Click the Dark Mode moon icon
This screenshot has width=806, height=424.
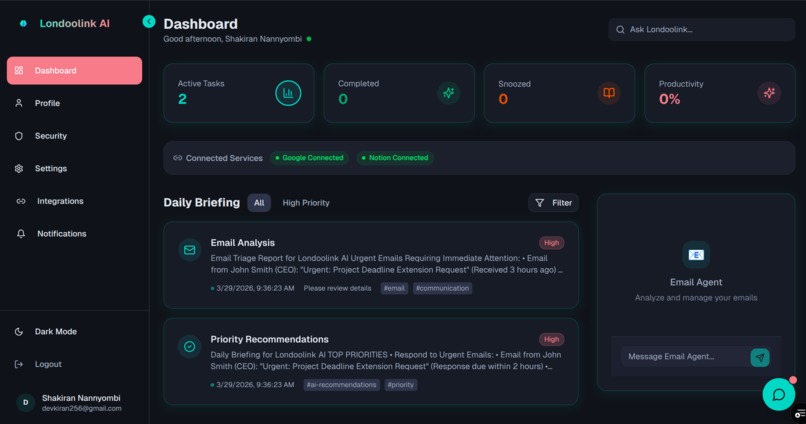pos(19,332)
